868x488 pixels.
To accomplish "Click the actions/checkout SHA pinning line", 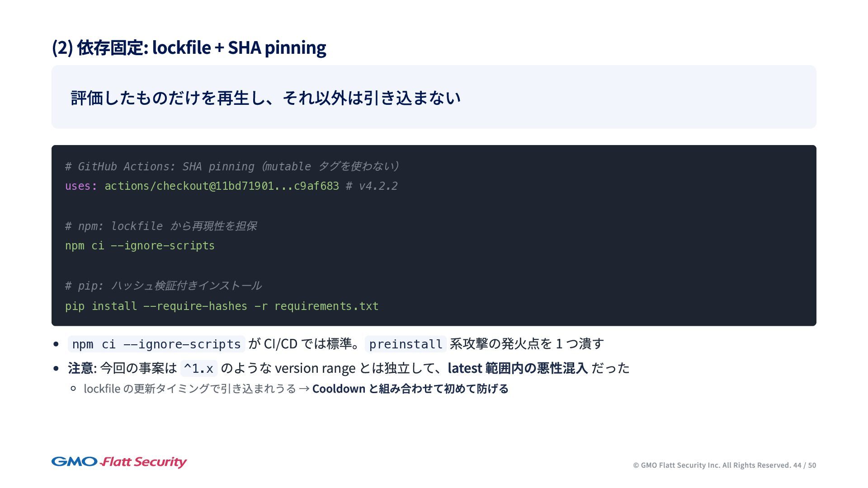I will (x=222, y=186).
